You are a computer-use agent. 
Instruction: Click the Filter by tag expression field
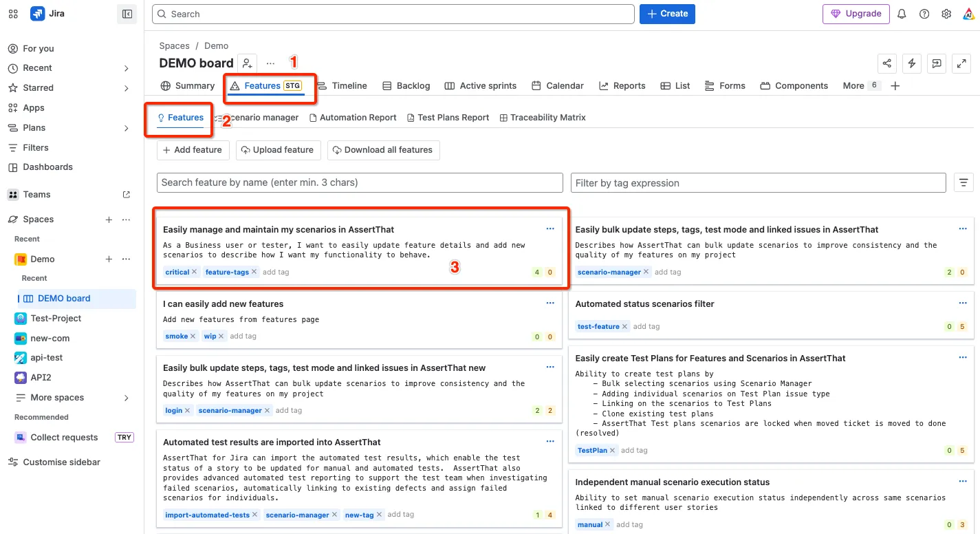pyautogui.click(x=759, y=182)
